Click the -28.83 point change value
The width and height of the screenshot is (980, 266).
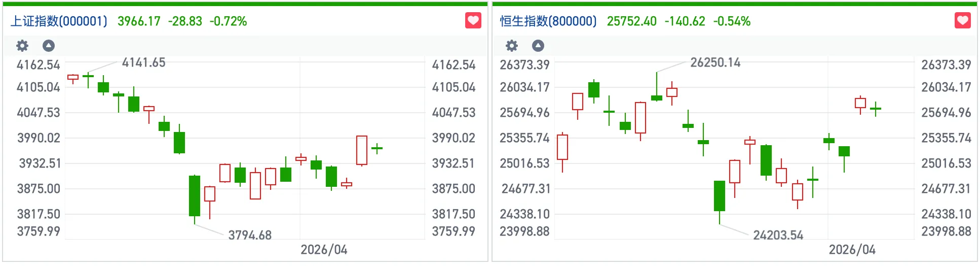pos(185,21)
